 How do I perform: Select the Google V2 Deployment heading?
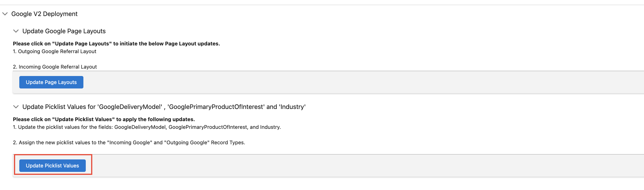[x=44, y=14]
